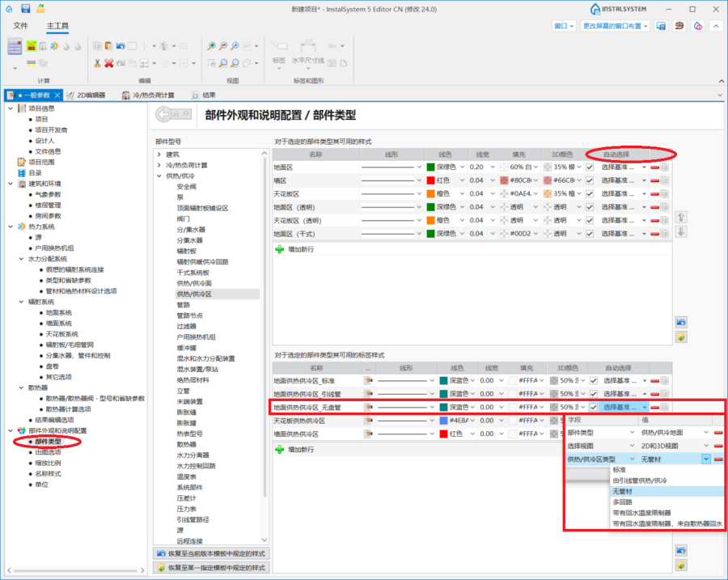Move selected style down with the arrow
728x580 pixels.
pyautogui.click(x=681, y=231)
